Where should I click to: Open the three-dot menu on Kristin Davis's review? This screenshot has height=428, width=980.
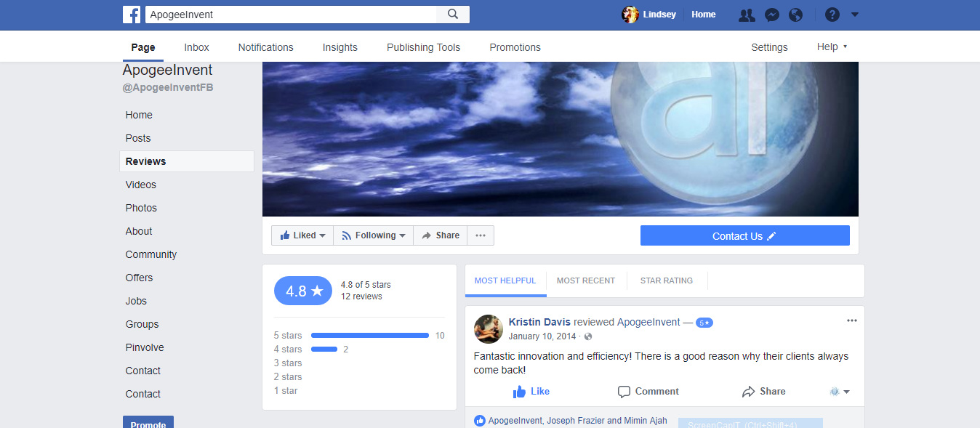852,320
